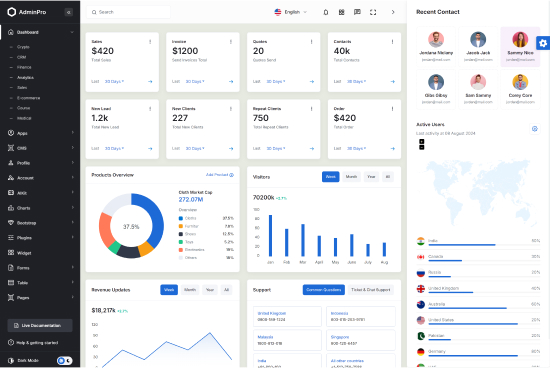Image resolution: width=550 pixels, height=368 pixels.
Task: Toggle the Dark Mode switch
Action: click(65, 360)
